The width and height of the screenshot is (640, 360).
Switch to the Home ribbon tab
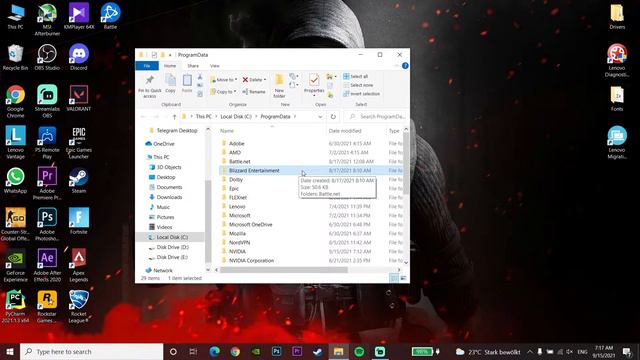coord(170,66)
